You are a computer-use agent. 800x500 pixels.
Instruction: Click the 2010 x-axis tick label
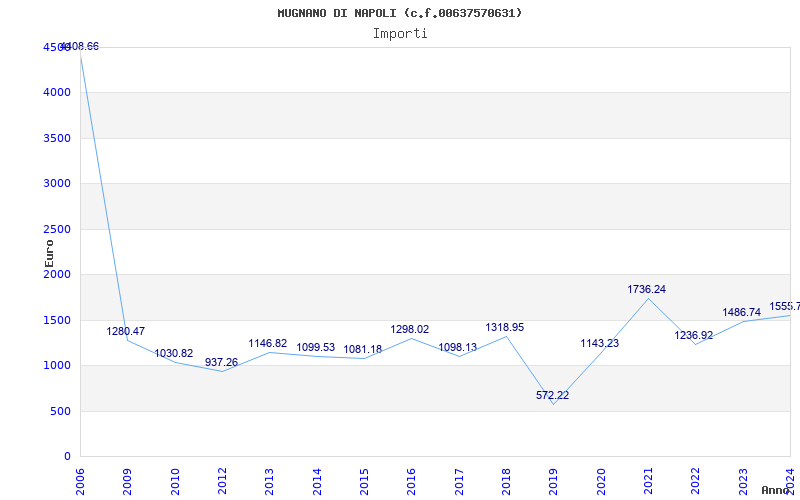click(x=175, y=482)
